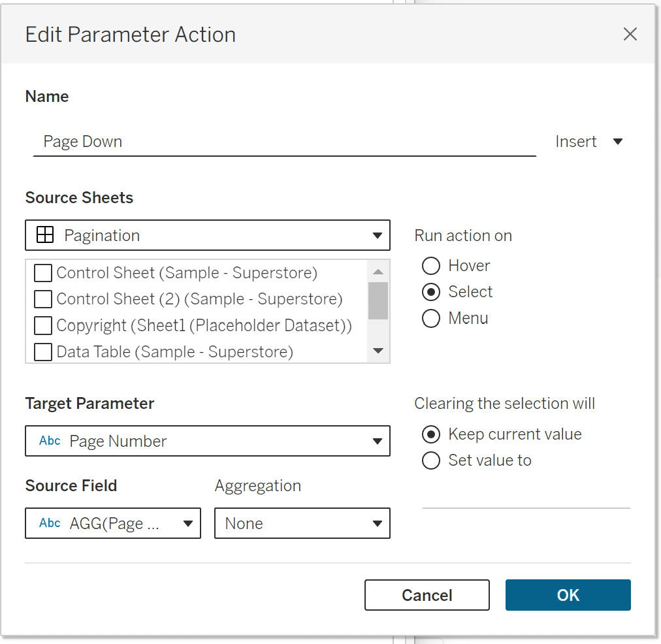The height and width of the screenshot is (644, 661).
Task: Click the sheet list scroll up arrow
Action: [378, 272]
